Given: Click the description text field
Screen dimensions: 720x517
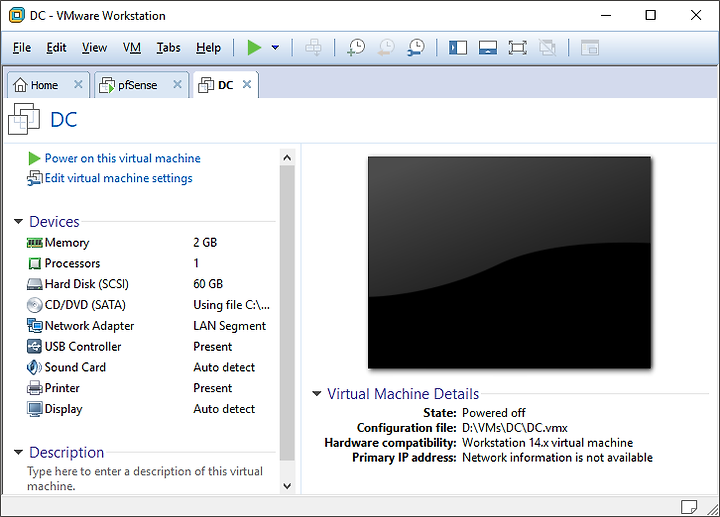Looking at the screenshot, I should pos(145,478).
